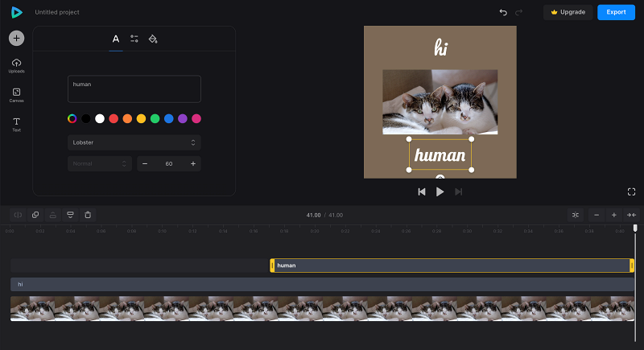Pick the blue color swatch

pos(169,118)
